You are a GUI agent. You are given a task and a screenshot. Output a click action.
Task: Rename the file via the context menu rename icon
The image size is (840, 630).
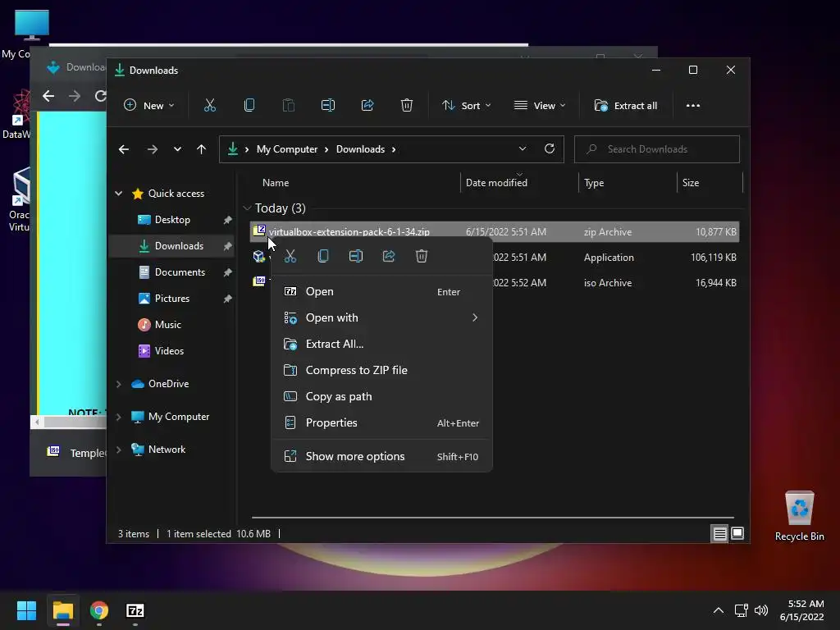pos(356,256)
